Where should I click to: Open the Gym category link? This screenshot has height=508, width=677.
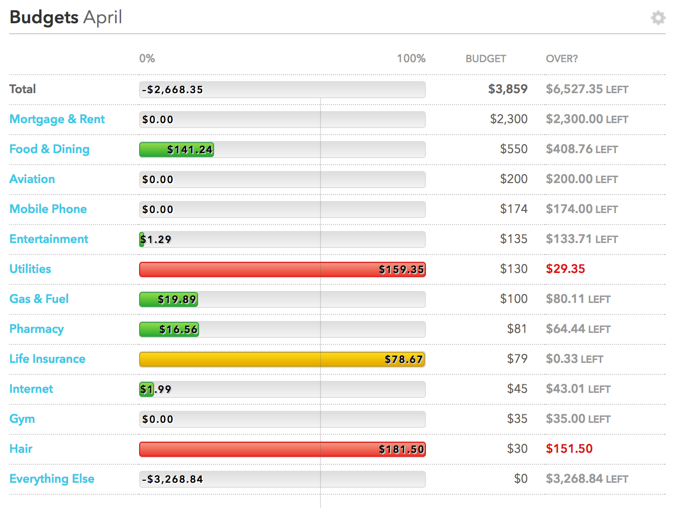pyautogui.click(x=22, y=419)
